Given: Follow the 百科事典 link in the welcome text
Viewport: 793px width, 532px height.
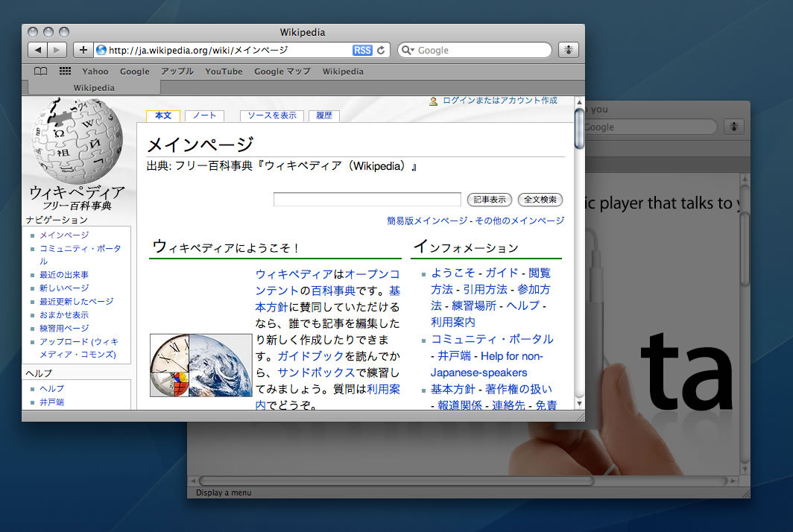Looking at the screenshot, I should [333, 291].
